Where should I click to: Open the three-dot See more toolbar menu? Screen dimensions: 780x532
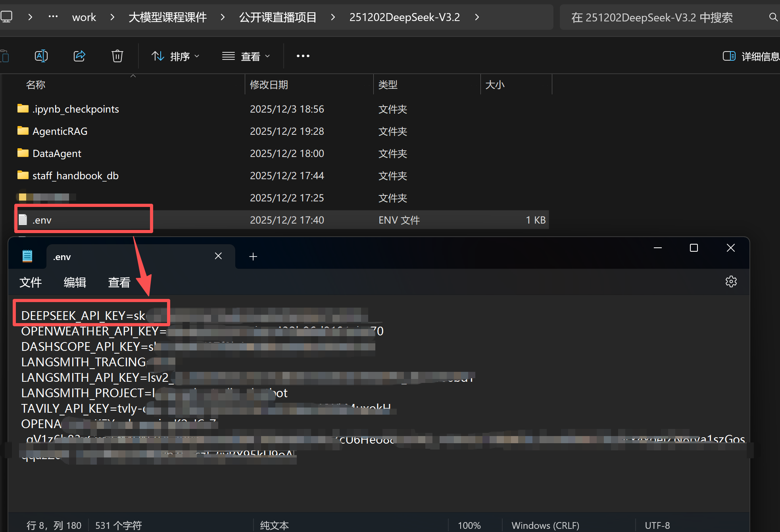pyautogui.click(x=303, y=56)
